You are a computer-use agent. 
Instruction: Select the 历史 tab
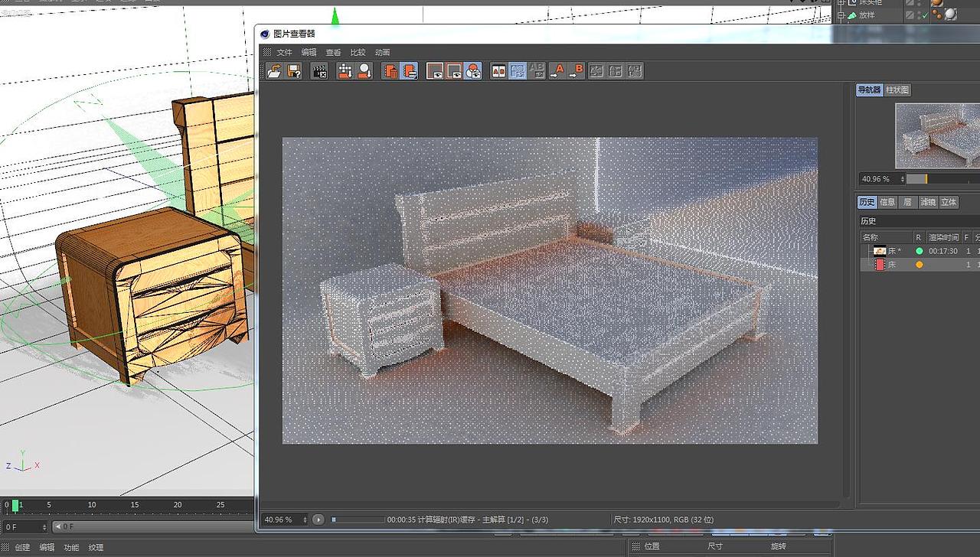click(x=867, y=202)
